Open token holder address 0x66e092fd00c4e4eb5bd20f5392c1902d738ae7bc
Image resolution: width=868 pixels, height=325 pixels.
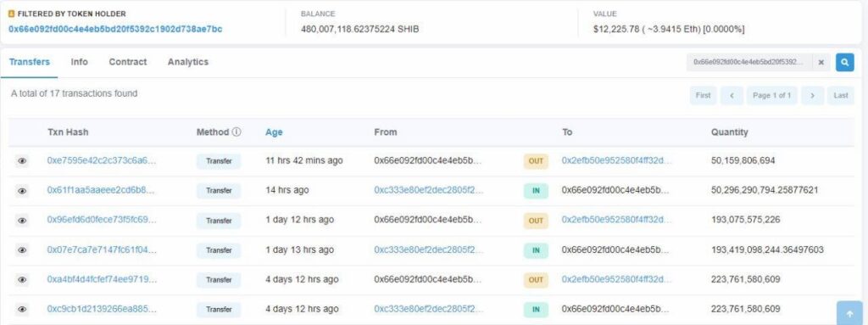coord(115,29)
